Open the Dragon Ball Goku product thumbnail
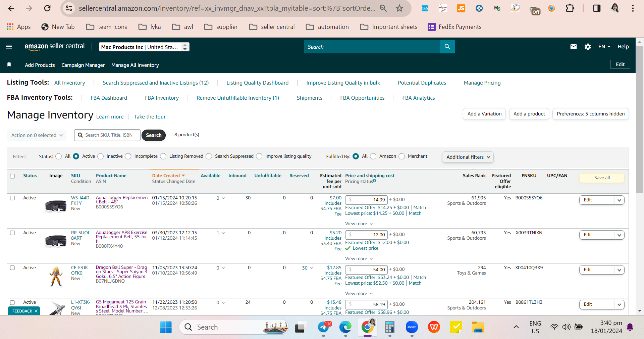The height and width of the screenshot is (339, 644). [x=56, y=276]
